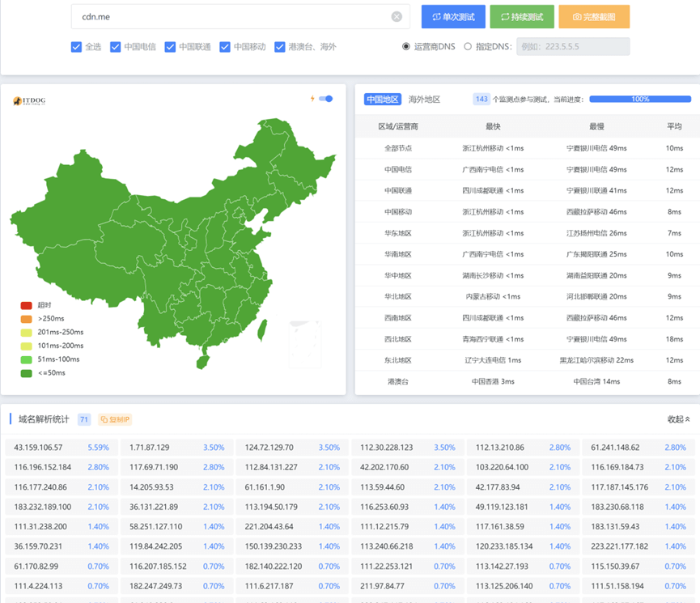Clear the domain input using the X icon
Image resolution: width=700 pixels, height=603 pixels.
(x=396, y=16)
